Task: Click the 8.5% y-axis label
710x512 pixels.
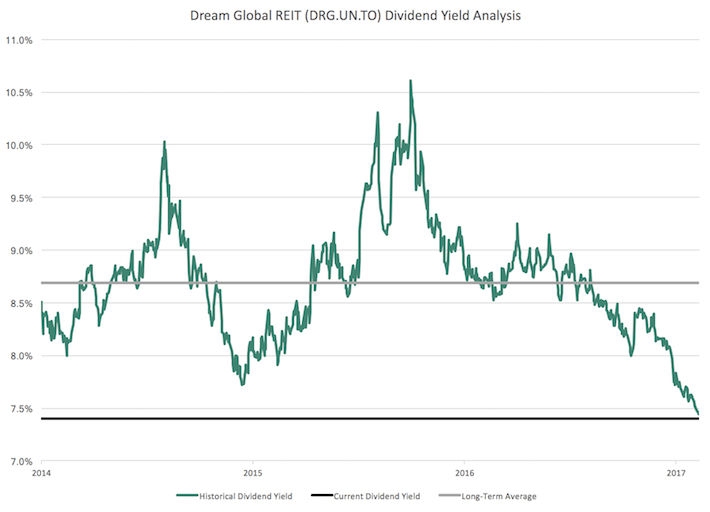Action: click(21, 303)
